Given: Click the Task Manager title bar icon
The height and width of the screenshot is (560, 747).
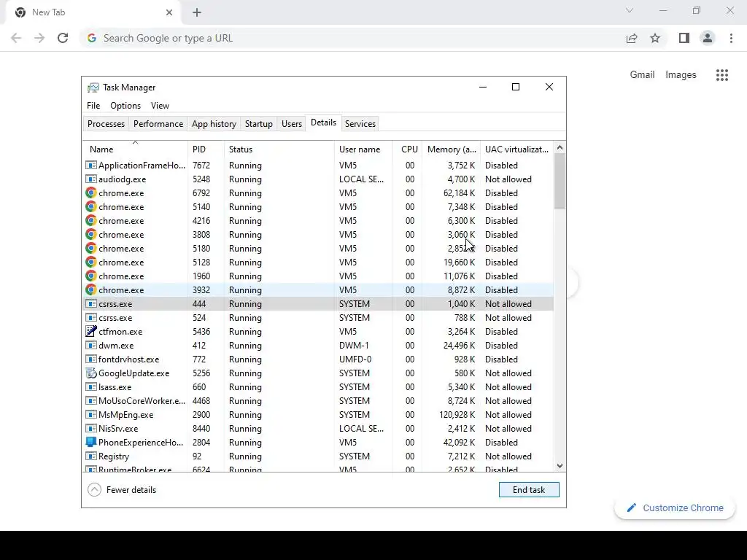Looking at the screenshot, I should click(x=93, y=87).
